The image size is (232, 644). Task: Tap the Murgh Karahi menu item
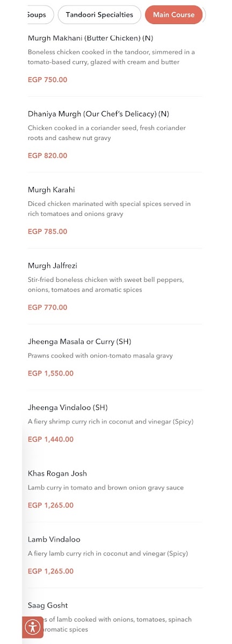52,190
